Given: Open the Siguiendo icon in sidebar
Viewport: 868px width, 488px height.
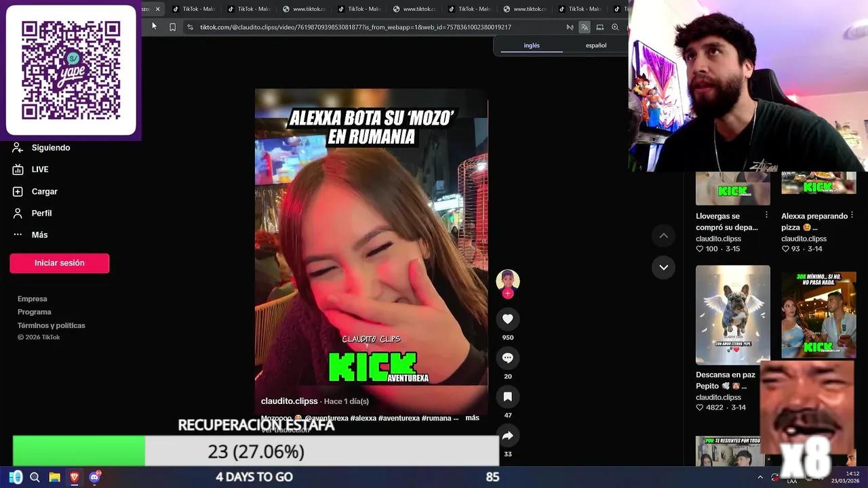Looking at the screenshot, I should (18, 148).
